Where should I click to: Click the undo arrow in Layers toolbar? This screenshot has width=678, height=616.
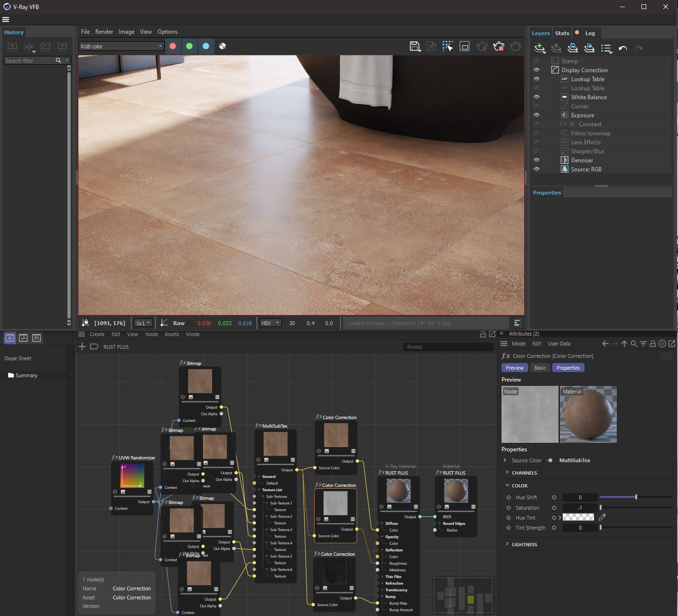(x=623, y=48)
